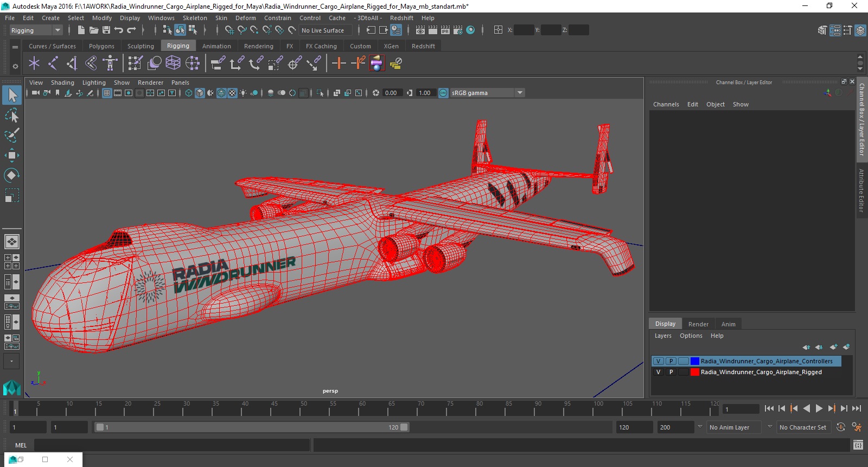Click the Create Locator shelf icon
The width and height of the screenshot is (868, 467).
pyautogui.click(x=34, y=64)
